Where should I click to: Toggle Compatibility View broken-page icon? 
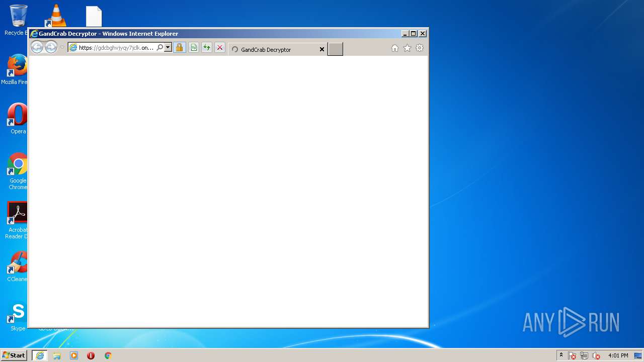tap(193, 48)
